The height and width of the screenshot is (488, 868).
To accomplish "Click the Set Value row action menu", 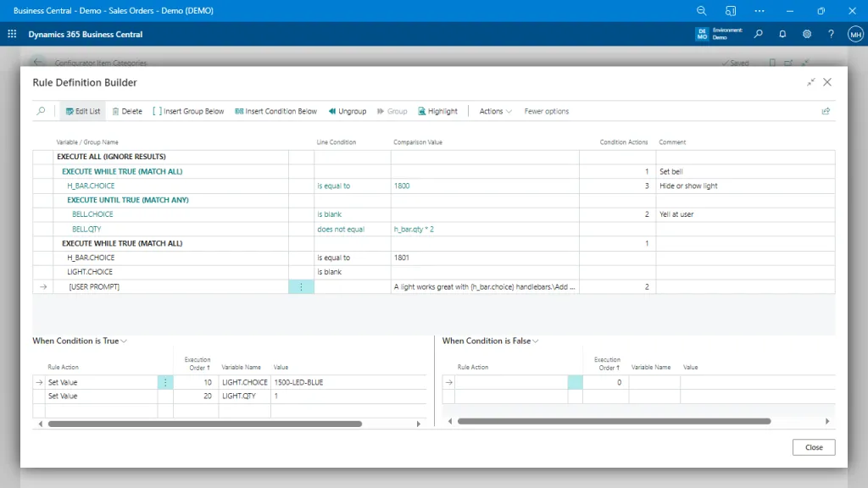I will pyautogui.click(x=166, y=382).
